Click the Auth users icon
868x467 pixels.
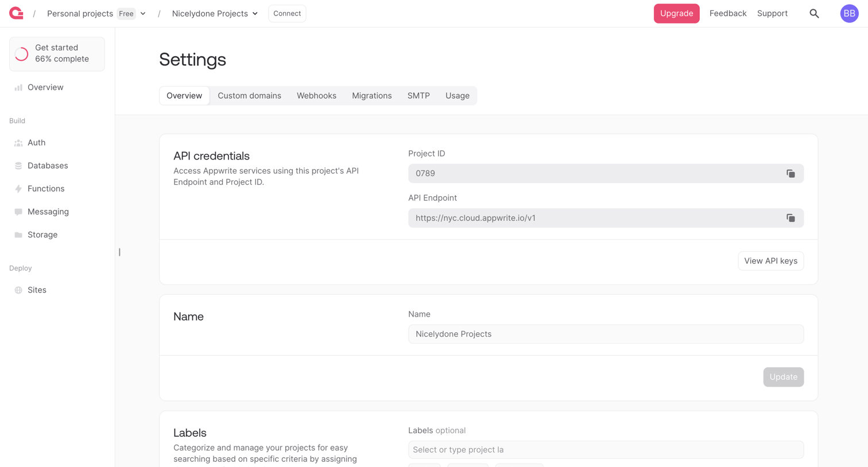point(18,143)
